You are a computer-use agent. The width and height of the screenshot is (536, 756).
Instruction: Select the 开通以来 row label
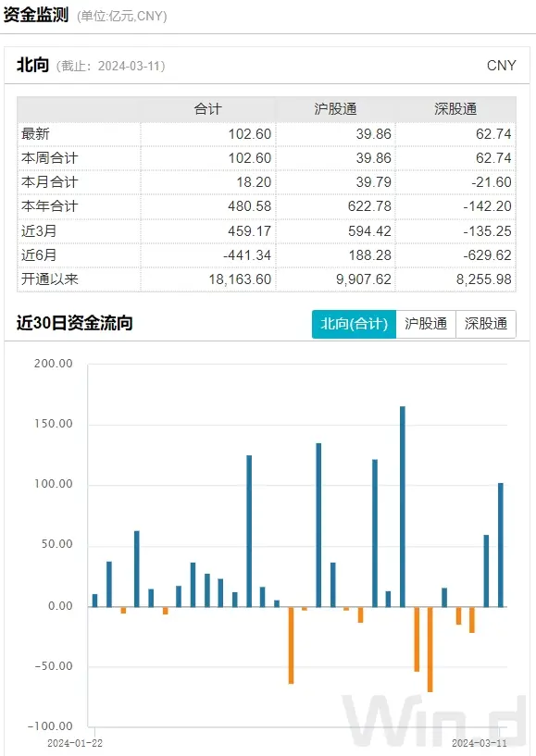pos(49,279)
